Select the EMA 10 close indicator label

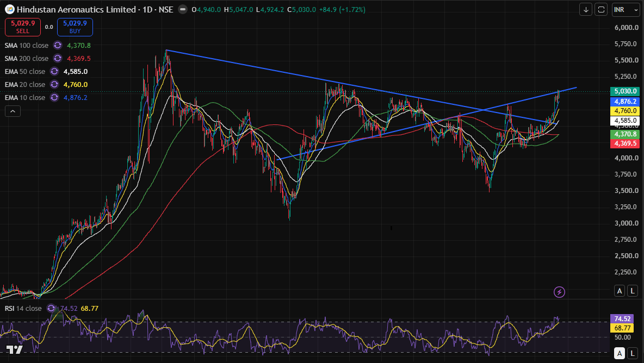point(25,98)
